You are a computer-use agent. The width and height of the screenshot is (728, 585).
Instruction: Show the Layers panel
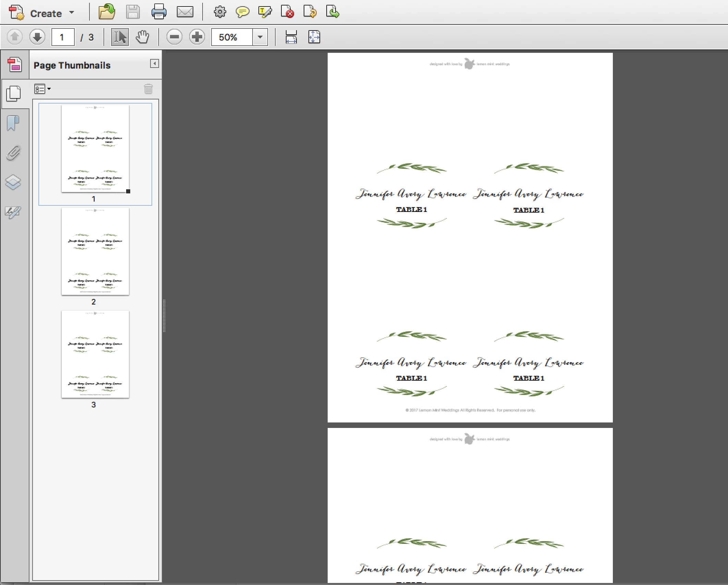(13, 182)
